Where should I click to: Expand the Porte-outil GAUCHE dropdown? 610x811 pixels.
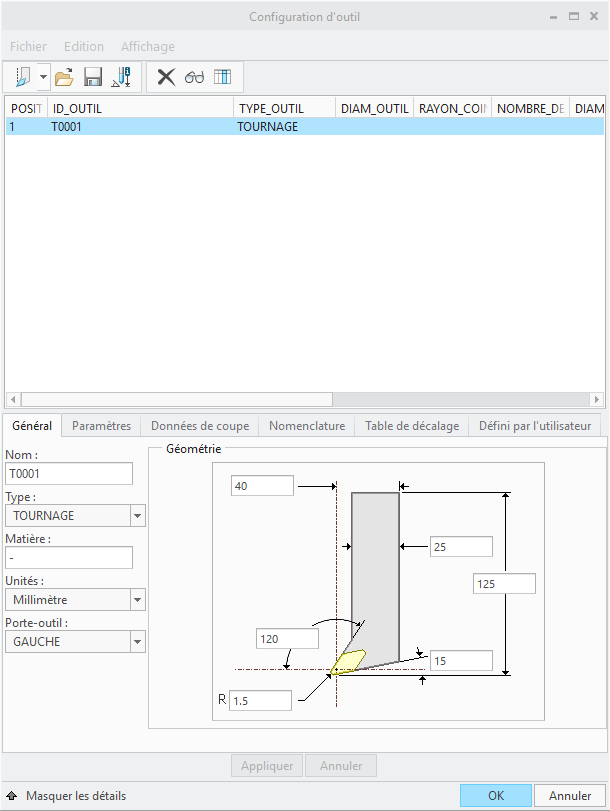[x=138, y=642]
